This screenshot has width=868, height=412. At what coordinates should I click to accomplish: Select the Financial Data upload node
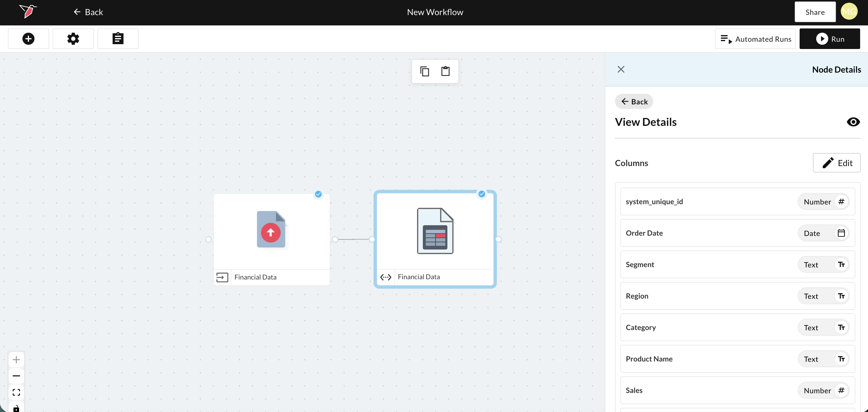[271, 232]
